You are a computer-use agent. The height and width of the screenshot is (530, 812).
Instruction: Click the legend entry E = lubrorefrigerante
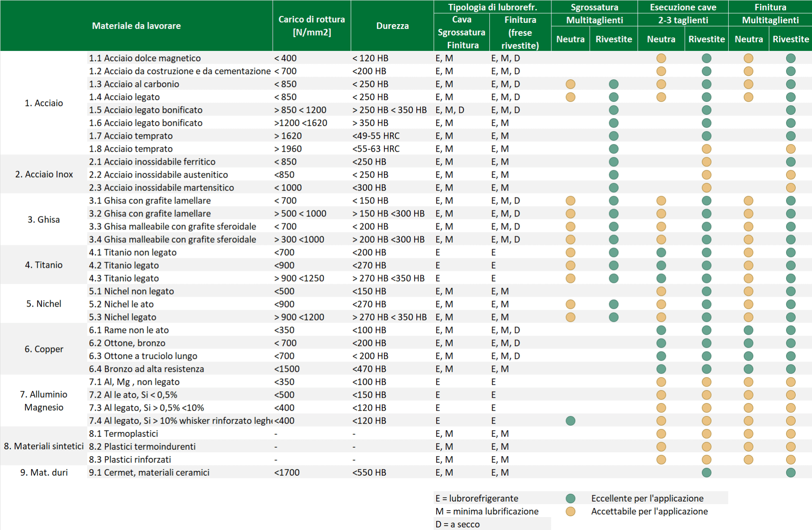tap(477, 499)
